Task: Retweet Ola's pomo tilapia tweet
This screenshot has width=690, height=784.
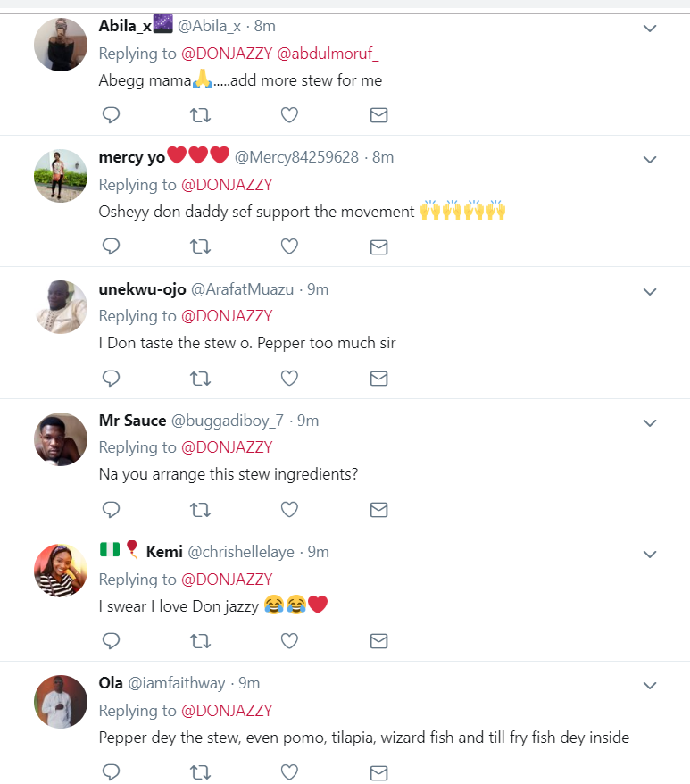Action: click(201, 772)
